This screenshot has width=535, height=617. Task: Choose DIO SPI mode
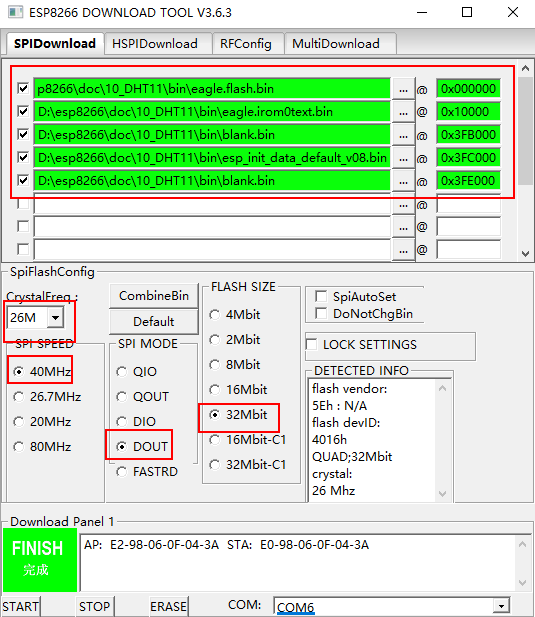click(136, 421)
